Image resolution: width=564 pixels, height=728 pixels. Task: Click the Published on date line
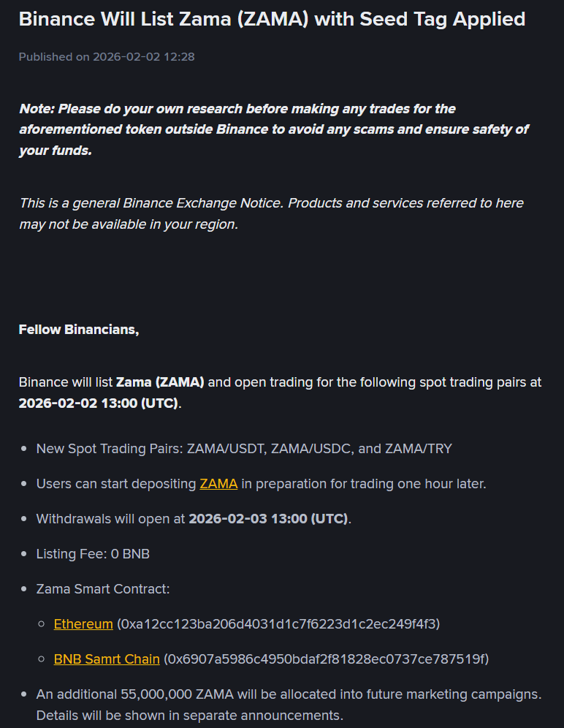[x=107, y=56]
